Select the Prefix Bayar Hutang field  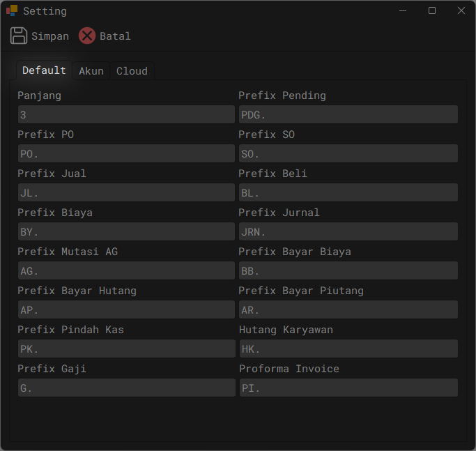126,309
